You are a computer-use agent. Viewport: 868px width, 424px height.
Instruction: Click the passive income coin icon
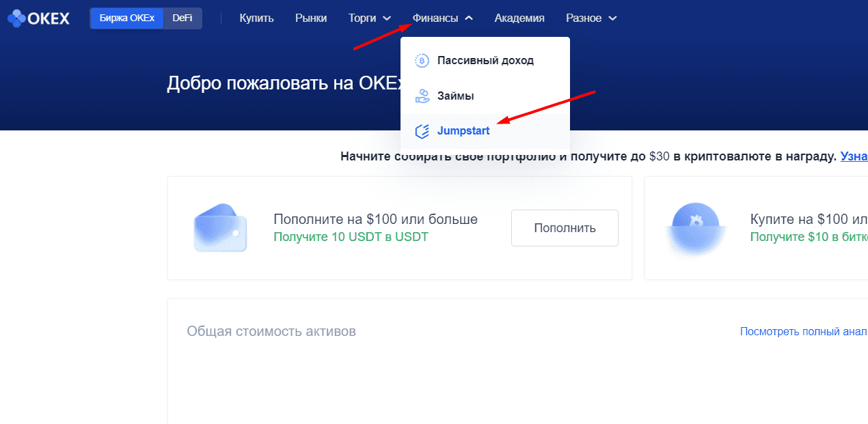click(422, 61)
